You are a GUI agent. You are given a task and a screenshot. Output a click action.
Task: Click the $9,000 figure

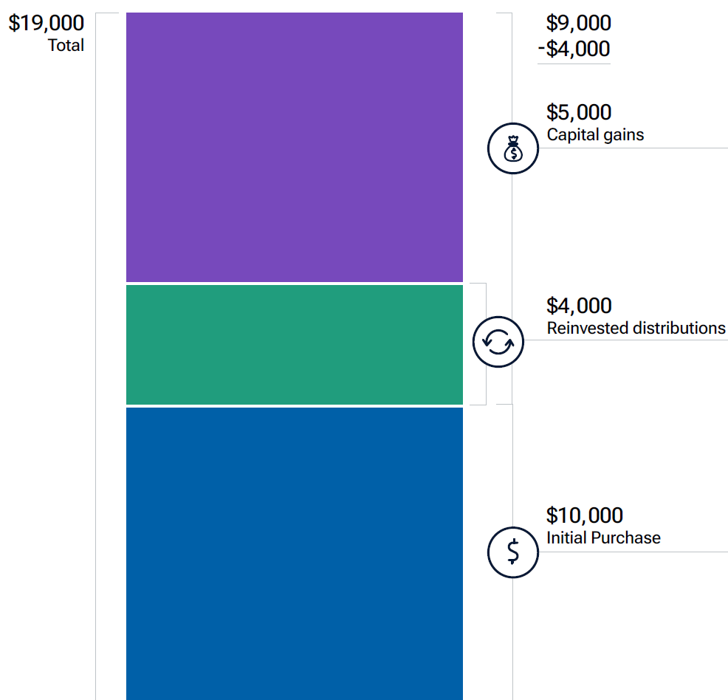(x=578, y=23)
